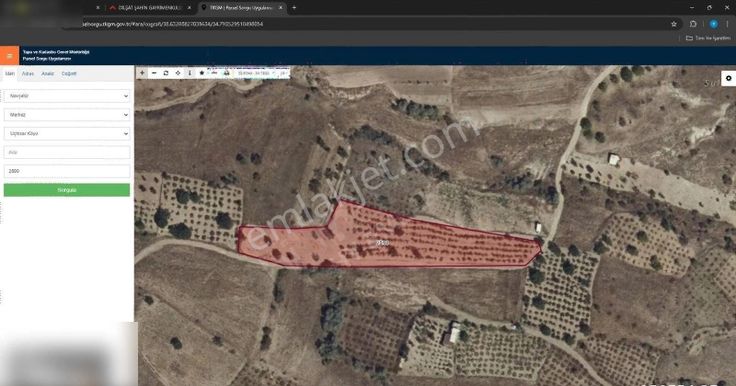Image resolution: width=736 pixels, height=386 pixels.
Task: Switch to the Analiz tab
Action: (x=47, y=74)
